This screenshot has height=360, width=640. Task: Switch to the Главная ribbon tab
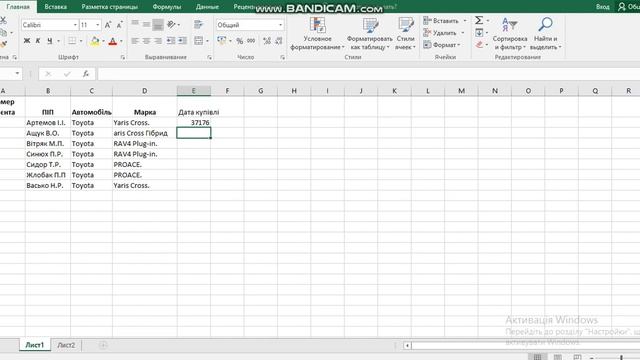coord(18,7)
